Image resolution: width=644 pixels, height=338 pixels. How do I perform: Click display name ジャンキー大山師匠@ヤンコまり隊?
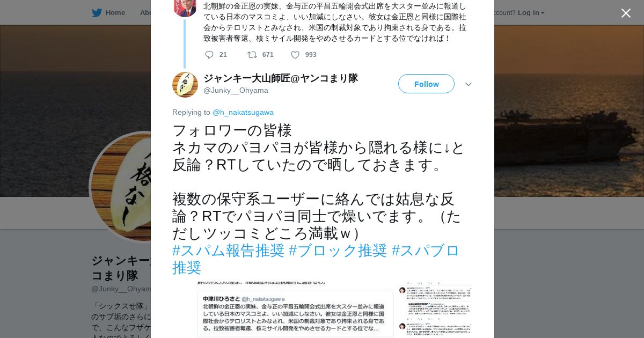coord(281,78)
